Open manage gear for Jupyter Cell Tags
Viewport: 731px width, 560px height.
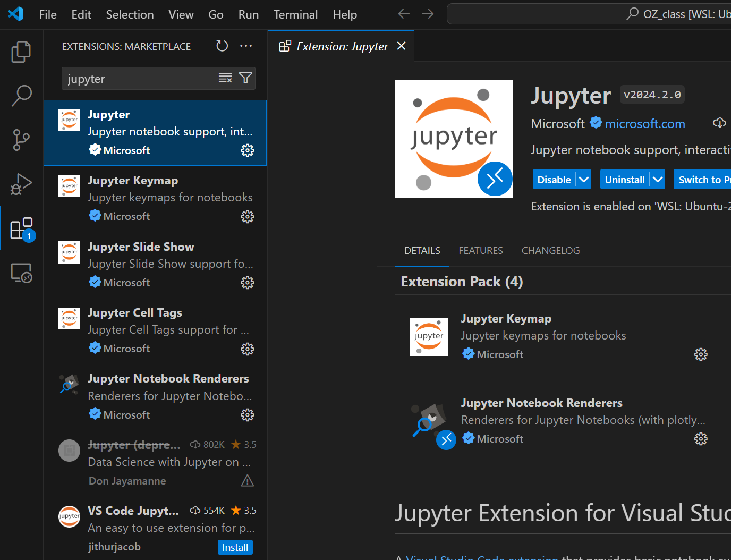248,349
